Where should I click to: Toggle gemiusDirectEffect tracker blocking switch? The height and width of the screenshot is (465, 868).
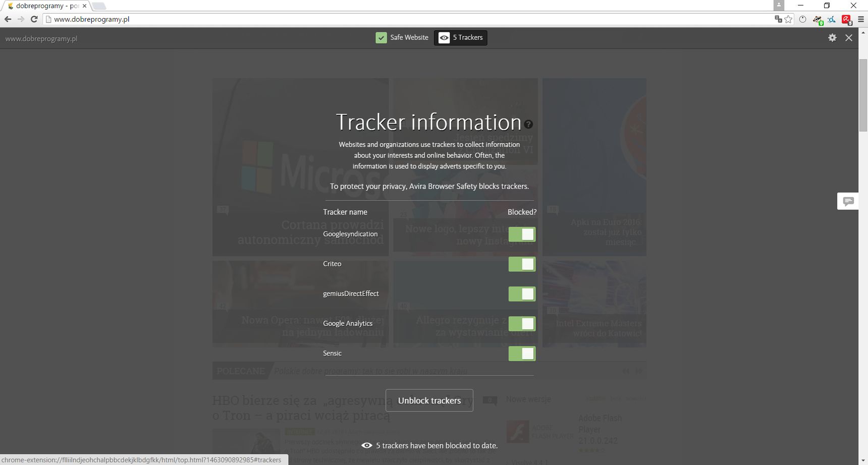tap(522, 294)
